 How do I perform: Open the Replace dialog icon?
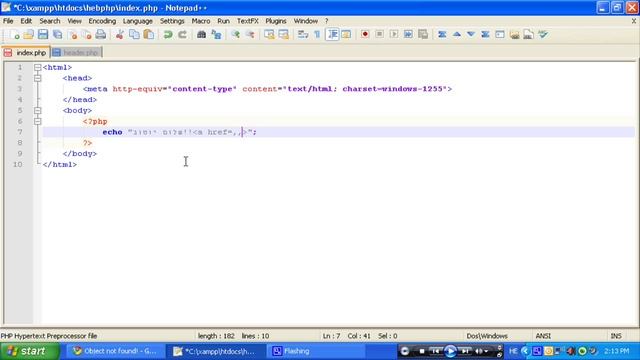(x=216, y=35)
